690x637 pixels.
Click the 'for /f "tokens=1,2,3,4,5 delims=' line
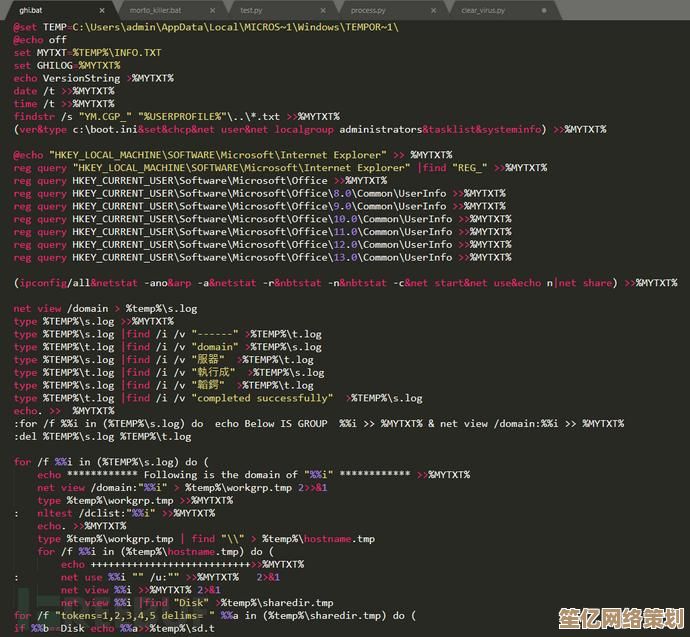[215, 615]
